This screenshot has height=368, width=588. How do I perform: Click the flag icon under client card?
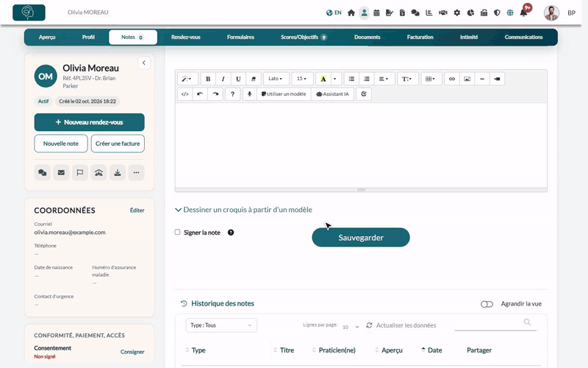(80, 173)
